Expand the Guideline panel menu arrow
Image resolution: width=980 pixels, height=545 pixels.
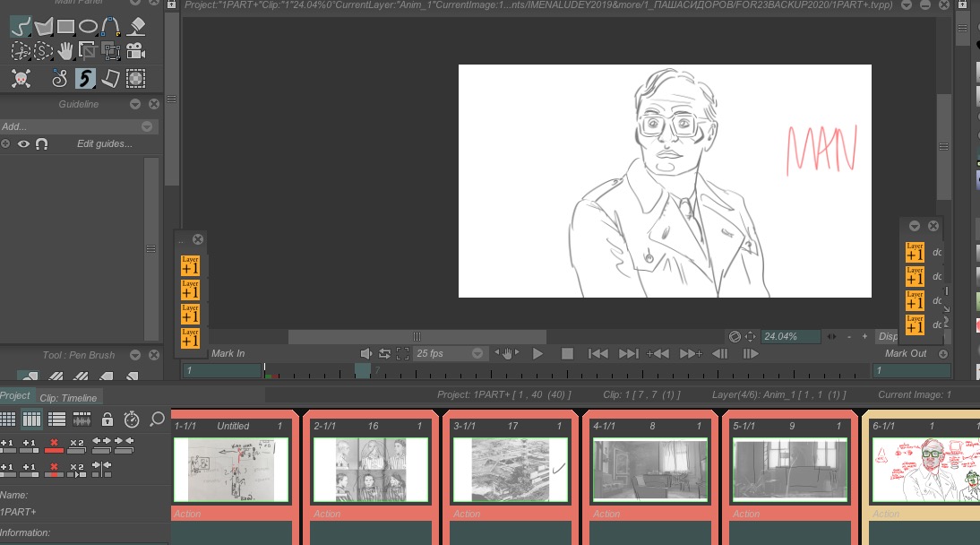pos(135,105)
